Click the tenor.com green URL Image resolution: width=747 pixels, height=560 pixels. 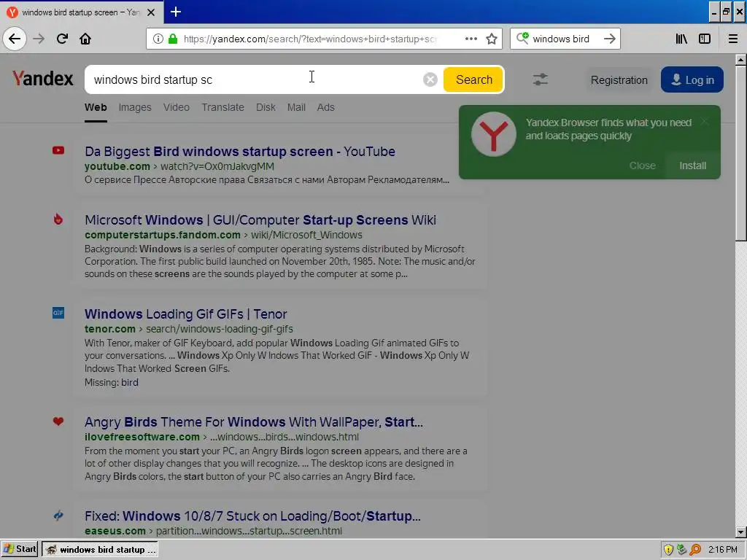(110, 329)
